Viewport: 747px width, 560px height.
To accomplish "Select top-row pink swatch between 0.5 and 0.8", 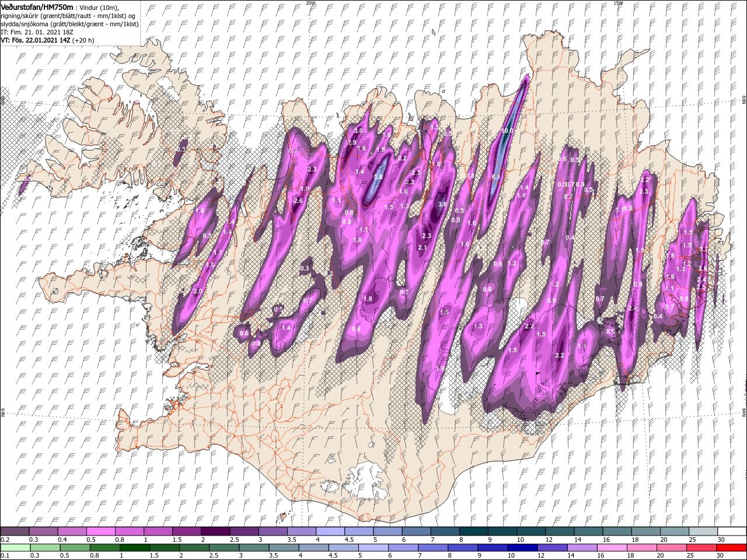I will (x=100, y=531).
